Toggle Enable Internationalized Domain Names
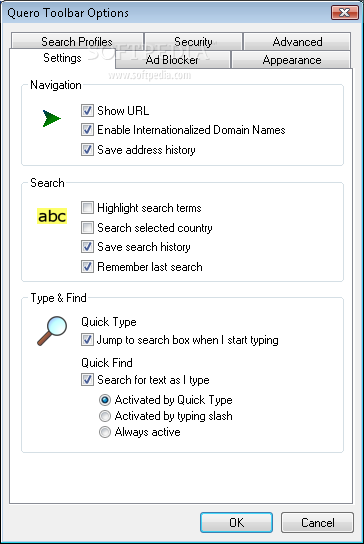Screen dimensions: 364x544 (x=87, y=130)
